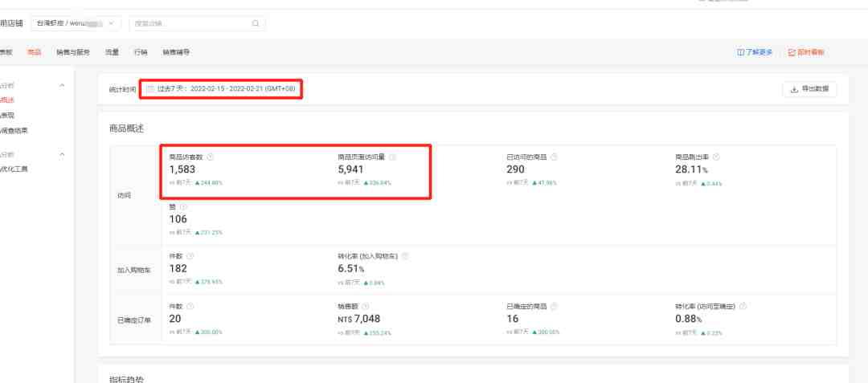The image size is (868, 383).
Task: Open the 了解更多 link
Action: tap(755, 52)
